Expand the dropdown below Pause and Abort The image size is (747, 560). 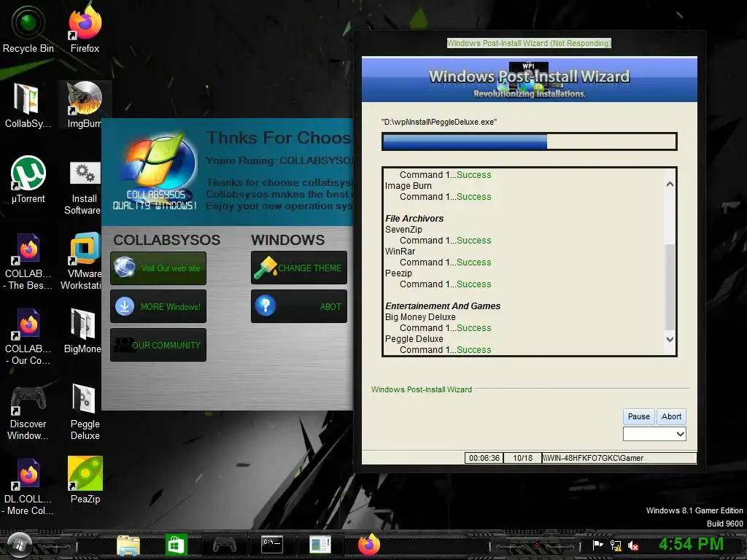(654, 434)
